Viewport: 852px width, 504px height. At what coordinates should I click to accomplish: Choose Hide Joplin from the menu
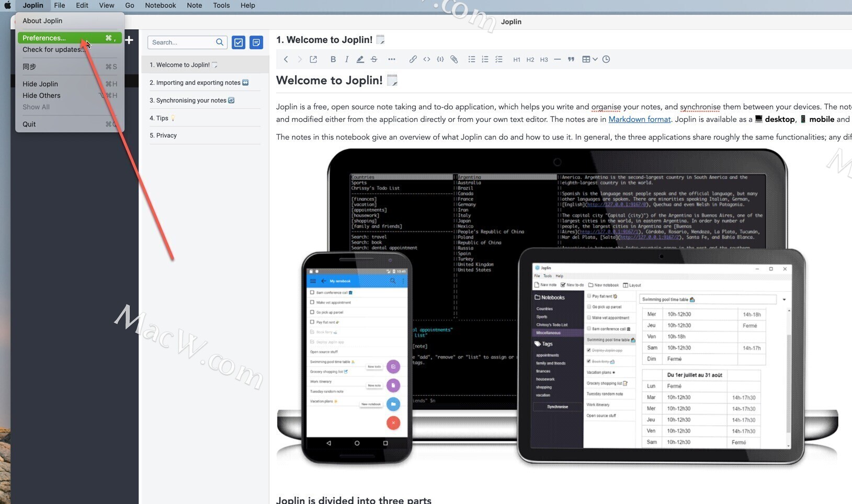coord(70,84)
